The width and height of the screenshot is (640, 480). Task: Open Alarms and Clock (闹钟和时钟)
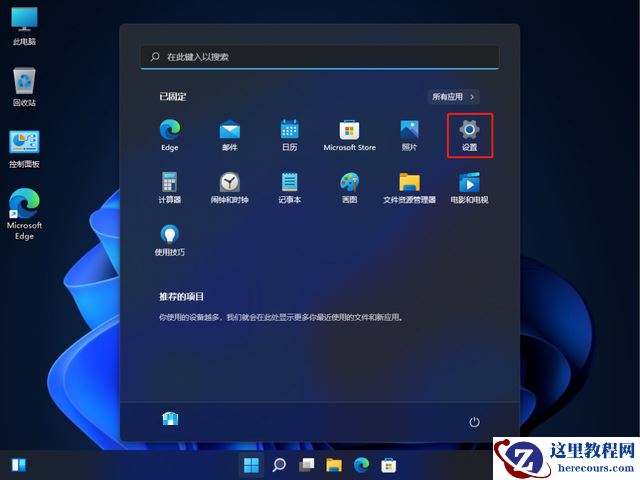click(230, 187)
